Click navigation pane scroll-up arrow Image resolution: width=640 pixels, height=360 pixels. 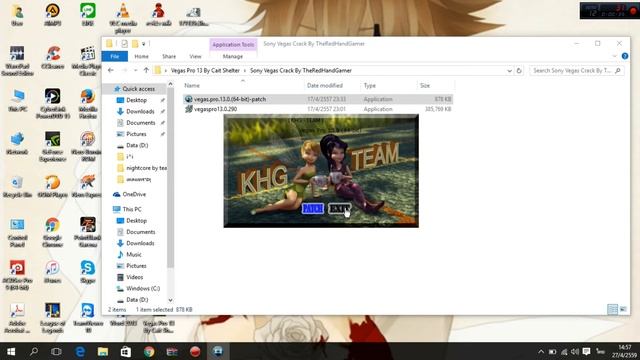click(x=171, y=84)
